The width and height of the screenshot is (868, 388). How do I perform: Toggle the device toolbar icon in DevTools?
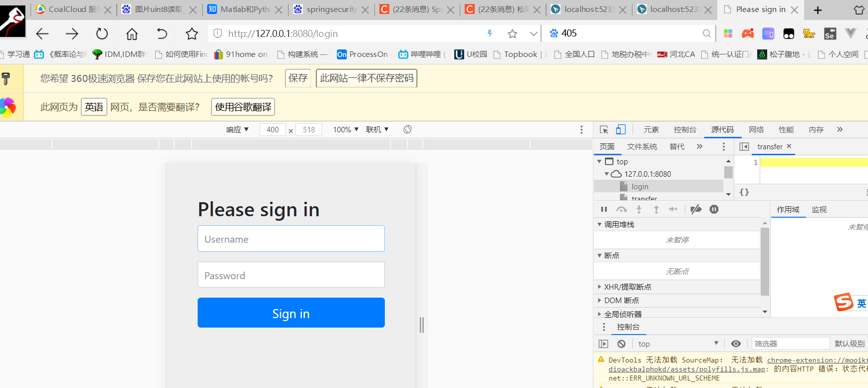[620, 129]
